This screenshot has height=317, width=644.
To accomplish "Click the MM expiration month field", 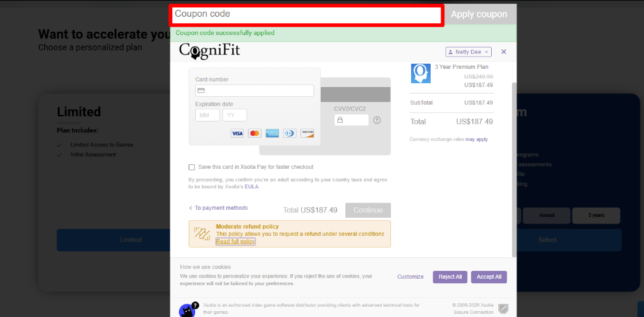I will pos(208,115).
